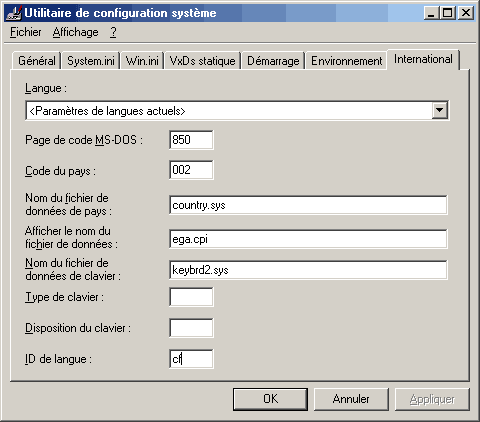Screen dimensions: 480x422
Task: Open the Affichage menu
Action: click(x=76, y=32)
